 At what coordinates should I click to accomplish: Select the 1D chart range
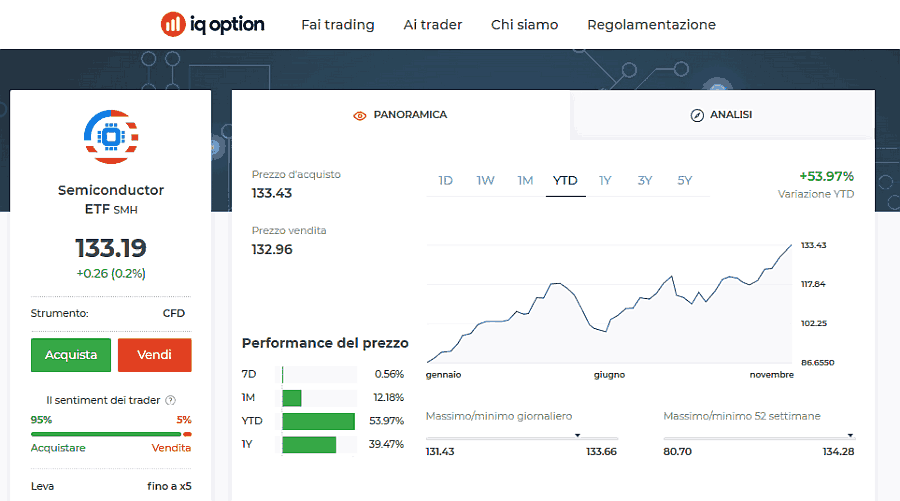445,181
